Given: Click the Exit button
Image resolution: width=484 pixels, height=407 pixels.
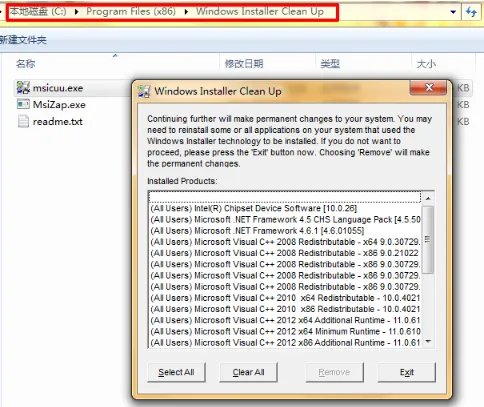Looking at the screenshot, I should (x=407, y=372).
